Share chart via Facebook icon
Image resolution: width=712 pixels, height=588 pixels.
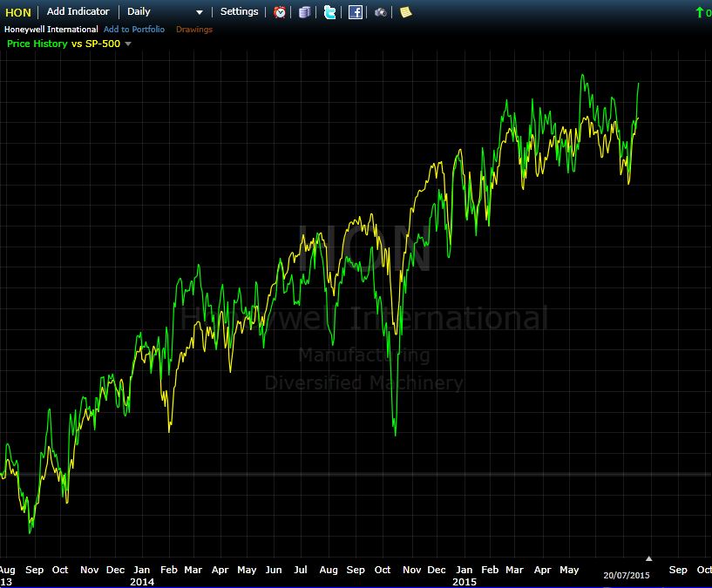(x=356, y=12)
